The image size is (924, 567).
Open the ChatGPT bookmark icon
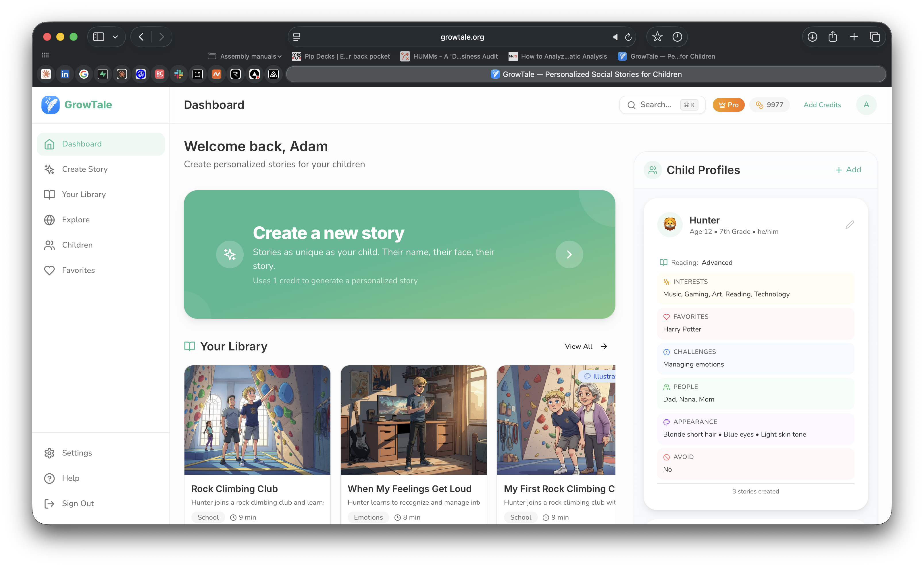pos(140,74)
